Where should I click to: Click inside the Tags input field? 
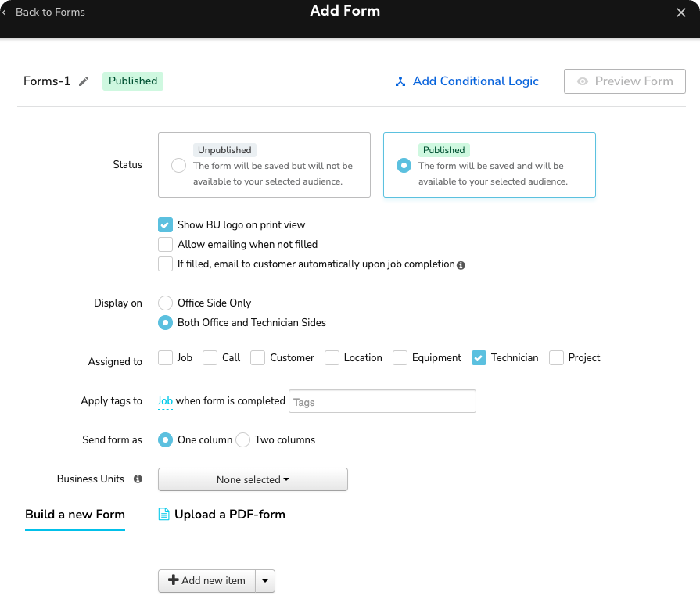382,400
